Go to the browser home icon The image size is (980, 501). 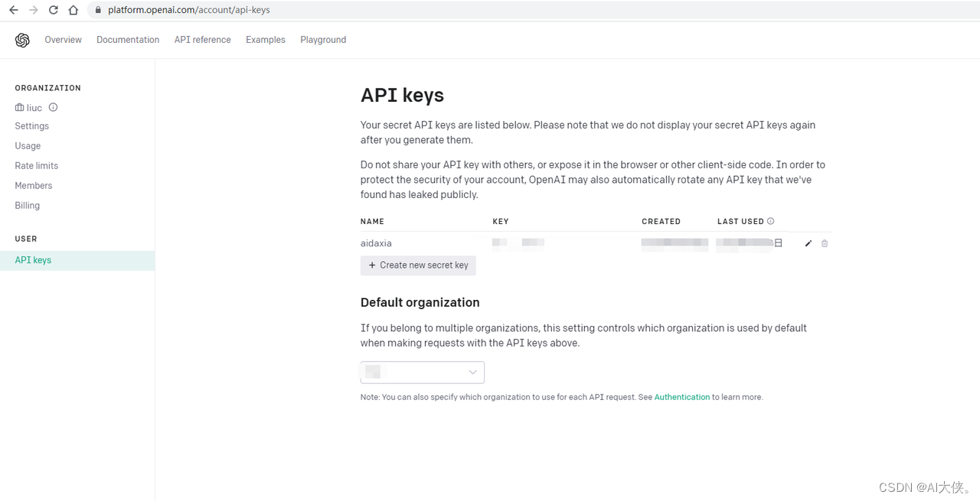(73, 10)
